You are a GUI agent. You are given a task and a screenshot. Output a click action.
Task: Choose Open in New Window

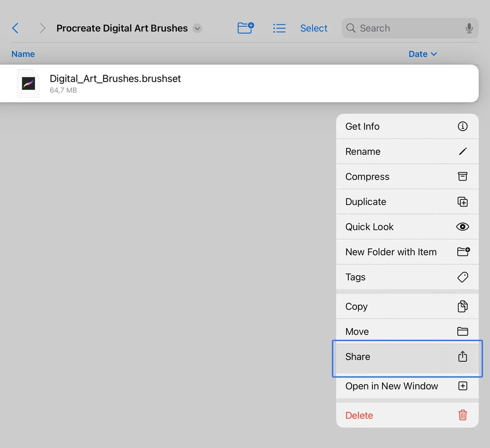click(x=407, y=386)
